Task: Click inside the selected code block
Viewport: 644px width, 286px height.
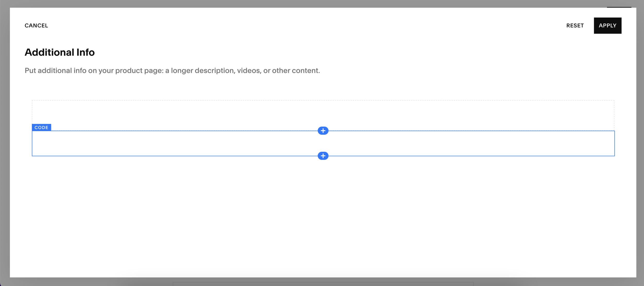Action: click(x=180, y=144)
